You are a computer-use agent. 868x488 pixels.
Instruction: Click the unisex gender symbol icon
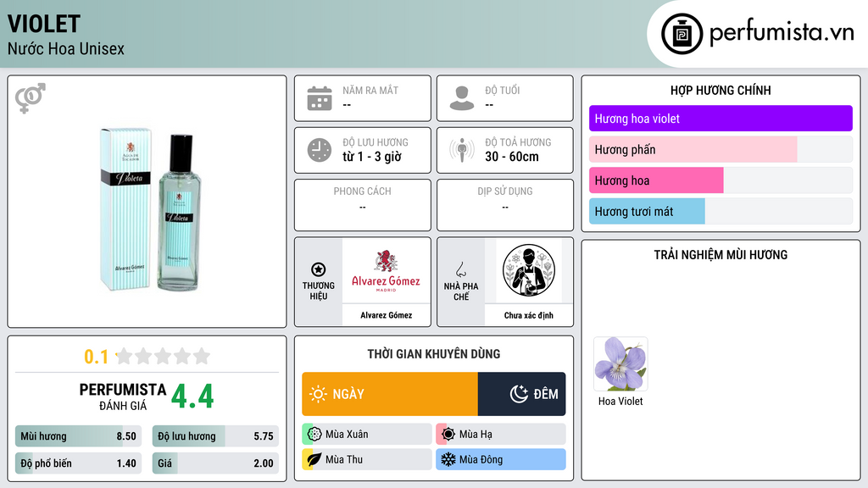click(x=30, y=98)
